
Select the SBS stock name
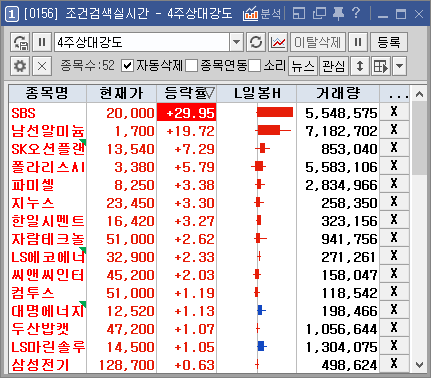[x=23, y=113]
